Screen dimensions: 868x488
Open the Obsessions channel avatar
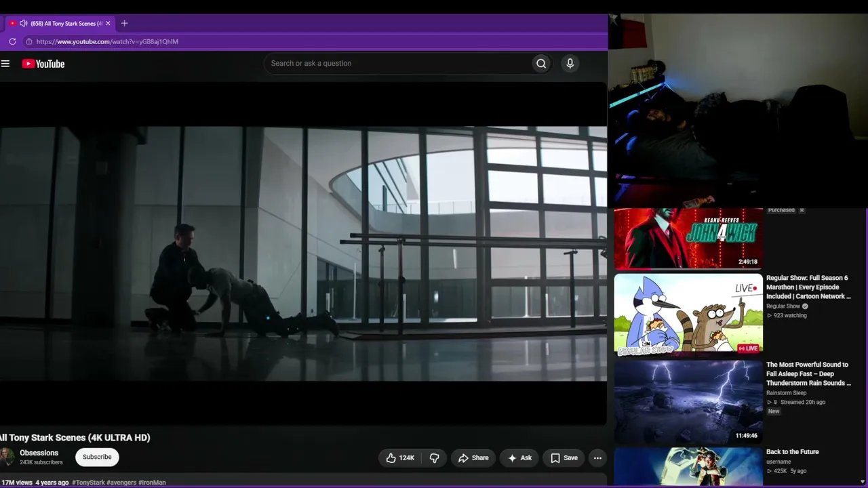(x=7, y=457)
